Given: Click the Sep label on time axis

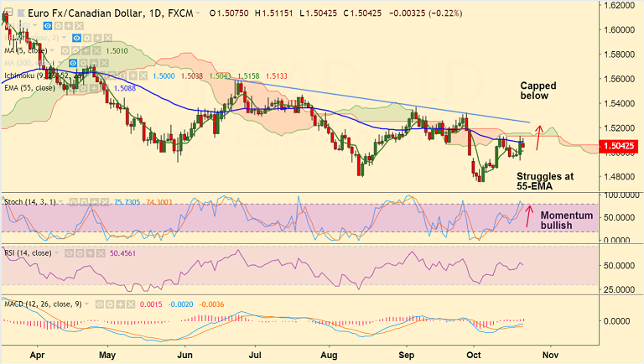Looking at the screenshot, I should point(407,355).
